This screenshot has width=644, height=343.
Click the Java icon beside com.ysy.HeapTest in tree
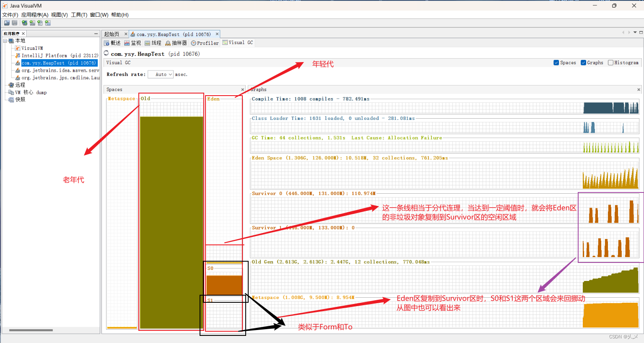click(18, 63)
